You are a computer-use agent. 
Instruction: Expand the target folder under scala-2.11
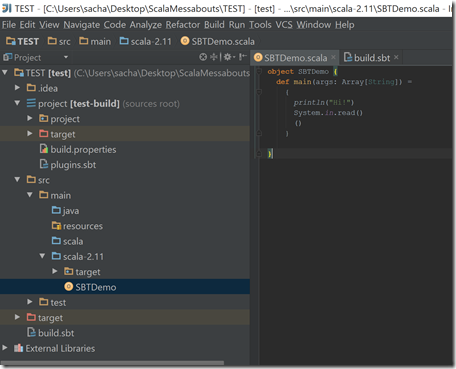click(x=55, y=271)
